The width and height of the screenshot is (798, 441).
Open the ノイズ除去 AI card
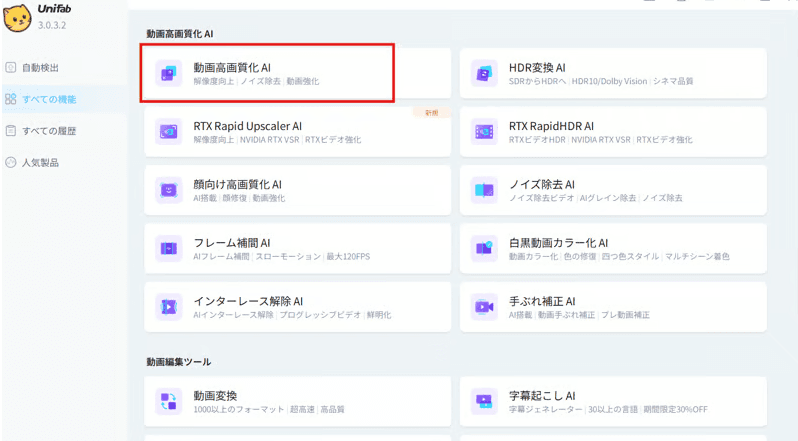point(613,190)
